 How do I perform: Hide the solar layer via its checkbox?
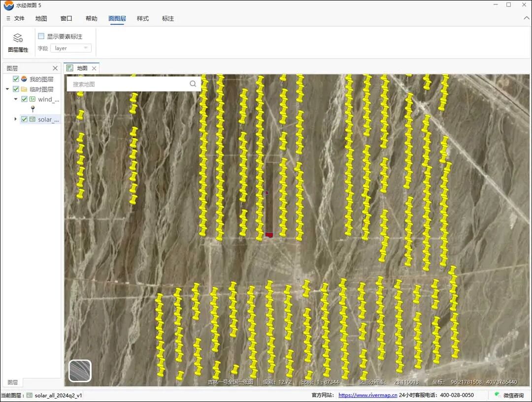coord(24,119)
